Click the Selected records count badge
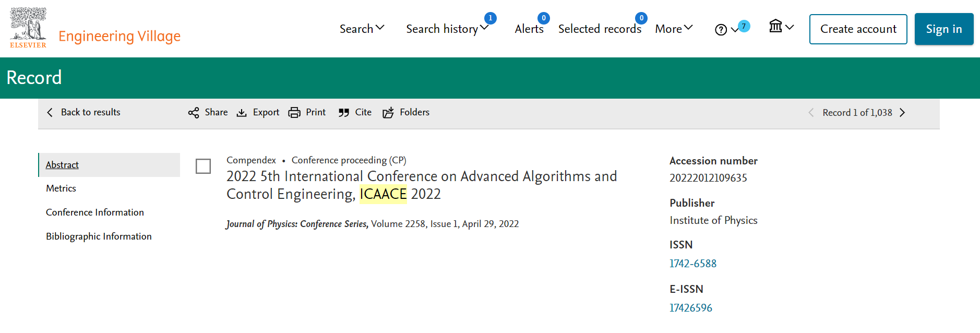This screenshot has width=980, height=333. [x=641, y=18]
